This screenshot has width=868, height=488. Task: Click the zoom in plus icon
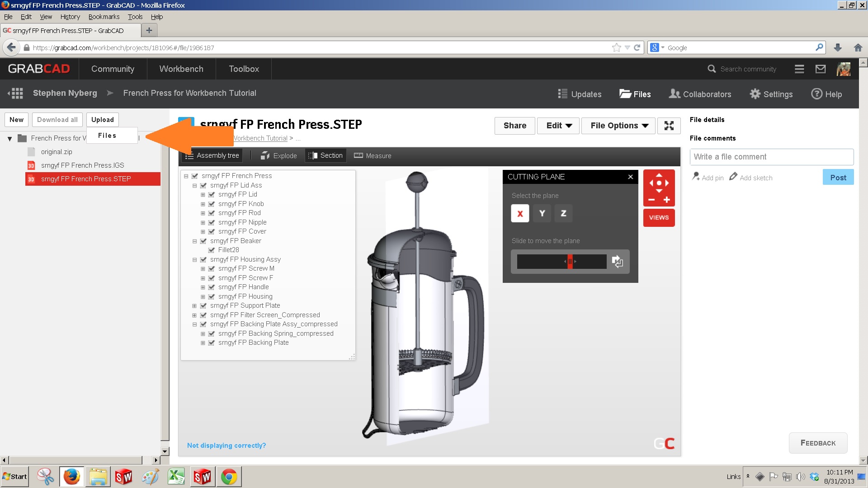pyautogui.click(x=667, y=200)
